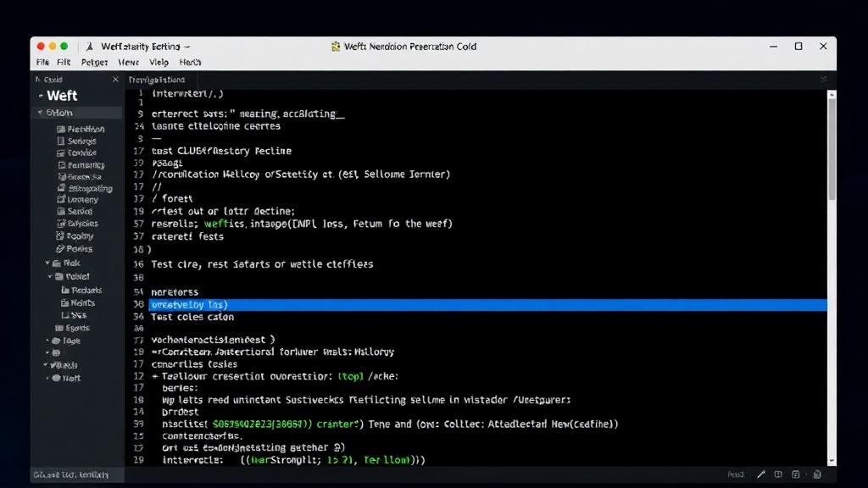Click the pen icon in status bar
This screenshot has width=868, height=488.
point(761,474)
